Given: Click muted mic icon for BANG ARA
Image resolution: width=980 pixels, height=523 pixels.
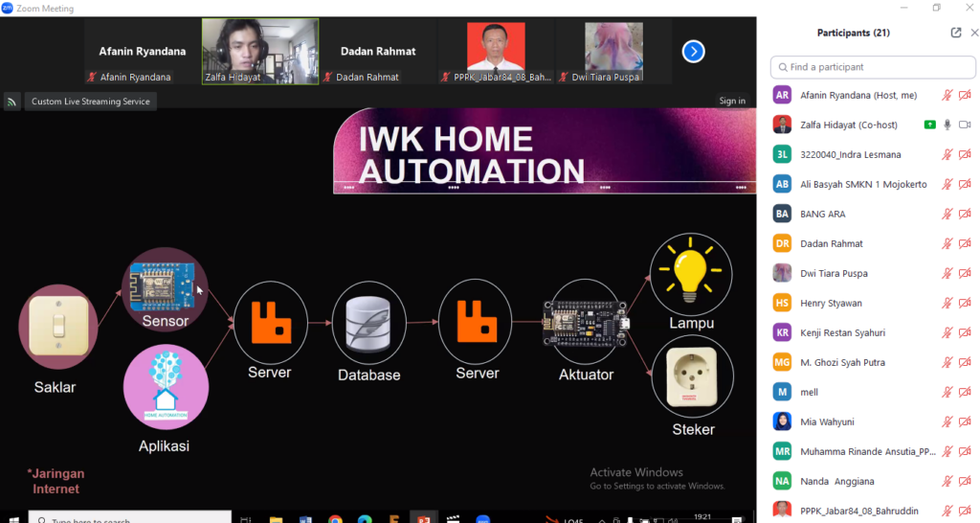Looking at the screenshot, I should tap(947, 214).
